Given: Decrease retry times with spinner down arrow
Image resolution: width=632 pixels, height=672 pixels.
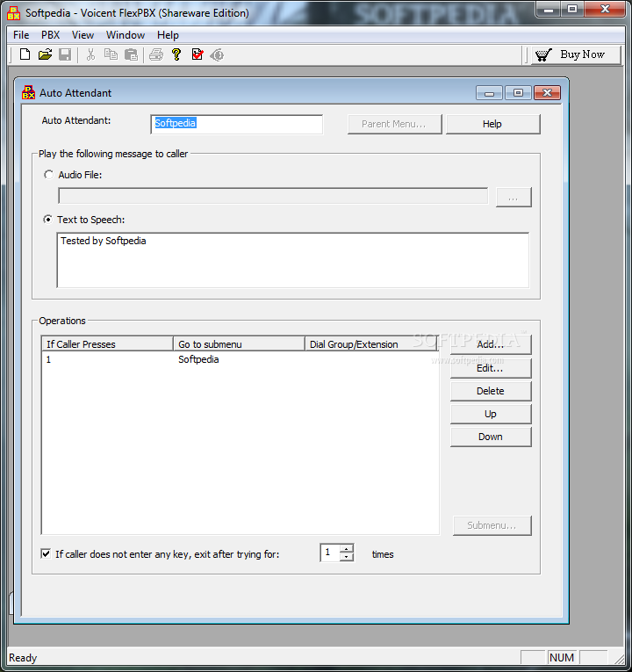Looking at the screenshot, I should point(347,557).
